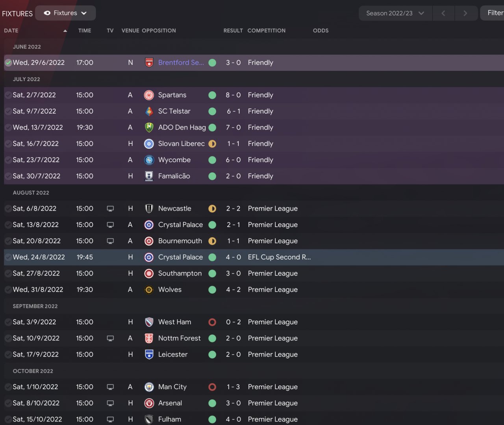The height and width of the screenshot is (425, 504).
Task: Toggle the check circle for the 3/9/2022 fixture
Action: 8,322
